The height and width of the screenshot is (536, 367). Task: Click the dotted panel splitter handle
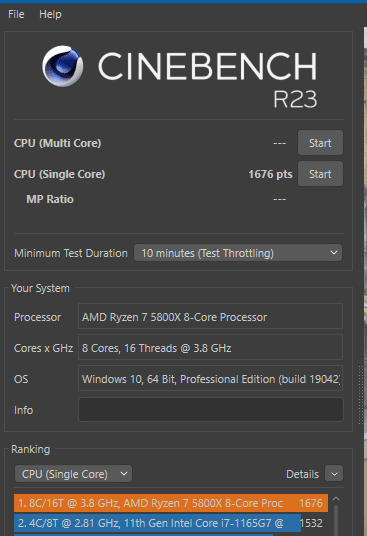(361, 395)
